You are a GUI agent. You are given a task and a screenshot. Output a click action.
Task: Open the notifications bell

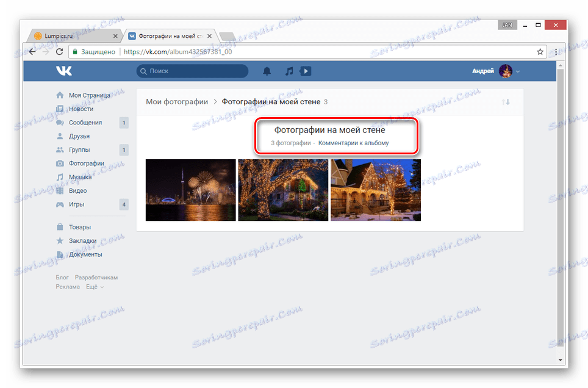tap(268, 71)
